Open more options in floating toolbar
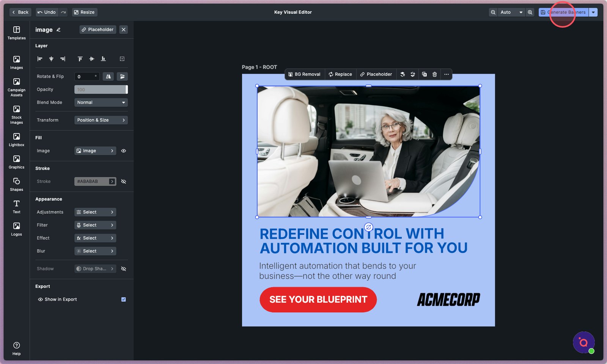Image resolution: width=607 pixels, height=364 pixels. pos(447,74)
